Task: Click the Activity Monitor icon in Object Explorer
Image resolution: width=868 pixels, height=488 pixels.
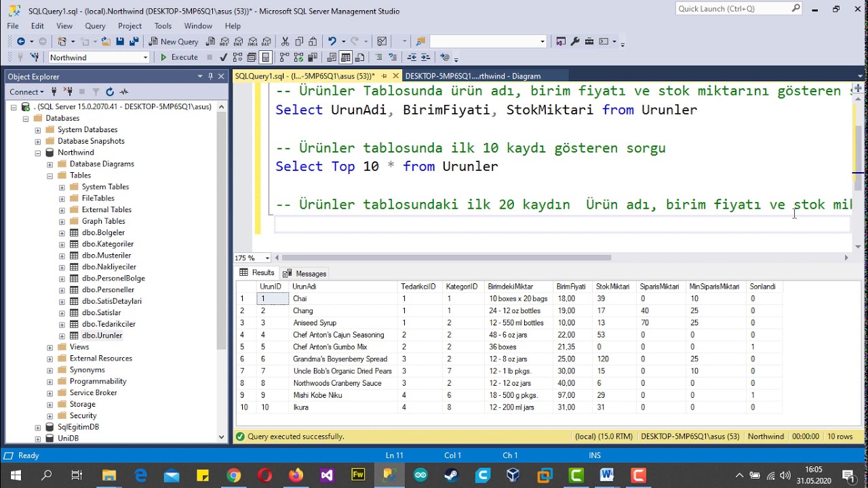Action: (124, 91)
